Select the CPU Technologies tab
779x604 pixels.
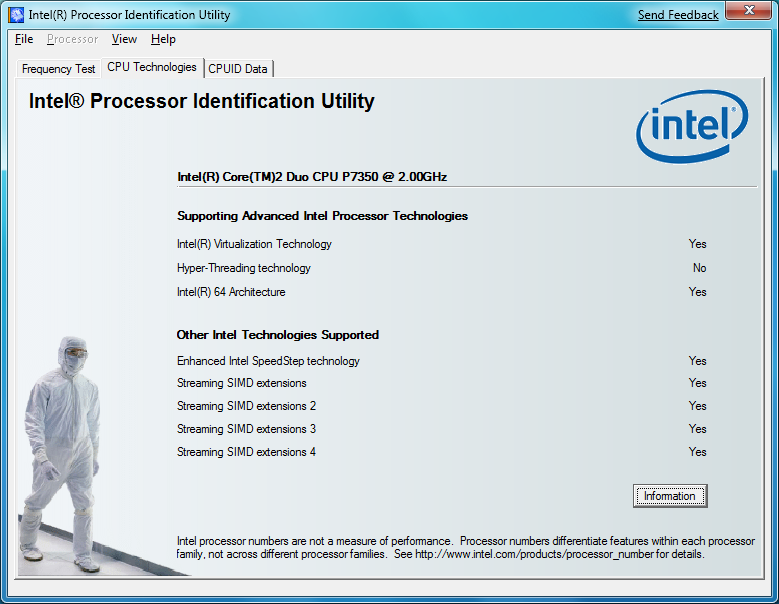[152, 67]
